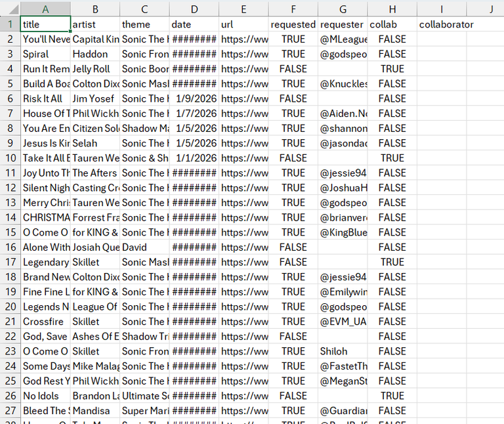
Task: Select the 'Spiral' title cell
Action: point(45,54)
